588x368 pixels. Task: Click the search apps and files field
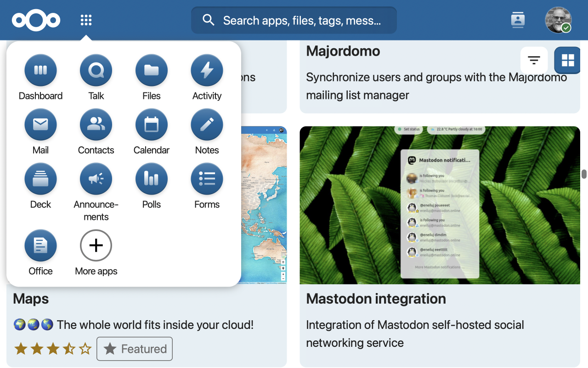294,20
